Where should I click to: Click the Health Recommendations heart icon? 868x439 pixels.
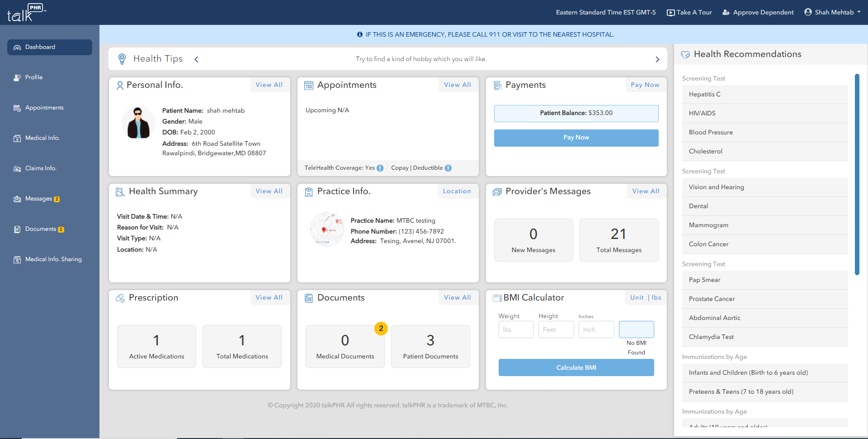pyautogui.click(x=685, y=55)
